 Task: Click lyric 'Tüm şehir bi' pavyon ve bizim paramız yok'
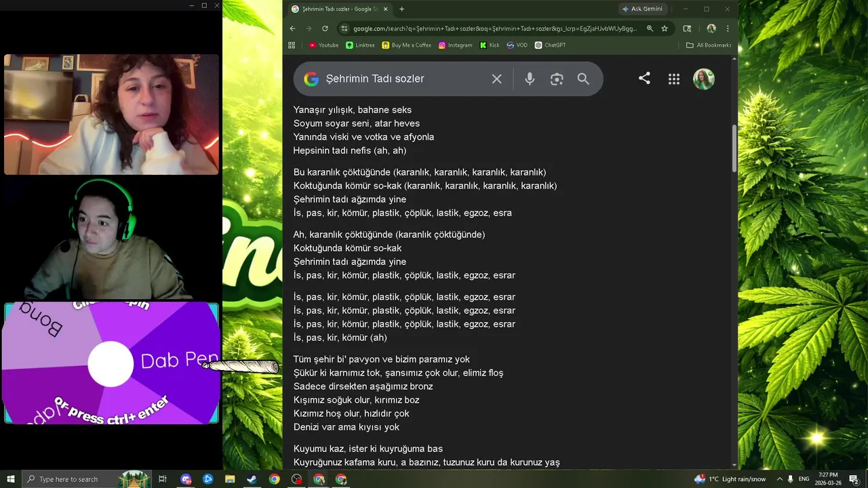coord(381,359)
